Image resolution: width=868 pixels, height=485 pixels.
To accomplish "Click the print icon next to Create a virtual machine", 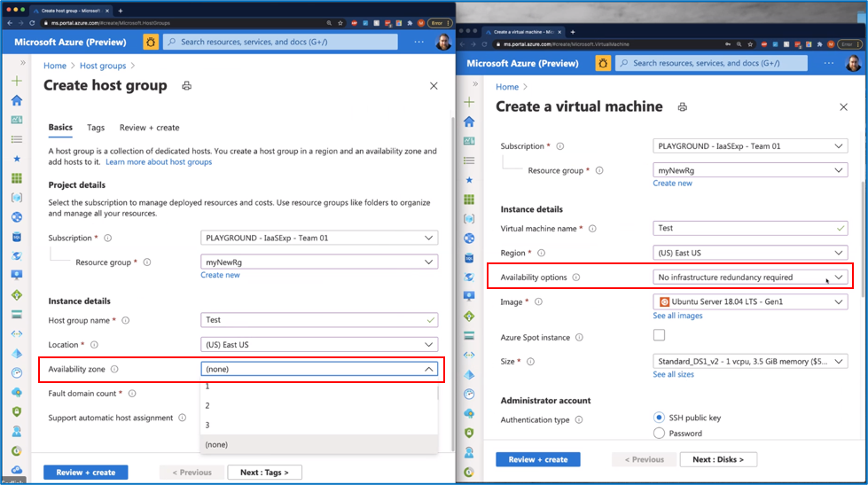I will (x=682, y=107).
